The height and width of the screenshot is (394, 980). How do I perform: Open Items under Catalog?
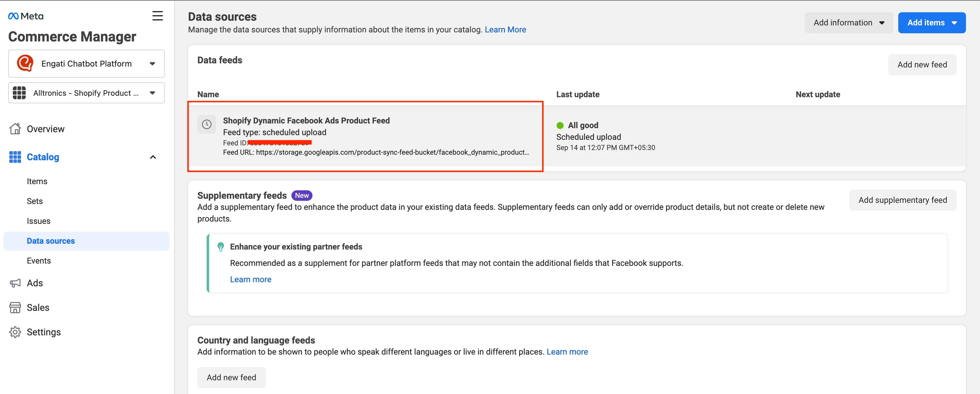[x=37, y=182]
